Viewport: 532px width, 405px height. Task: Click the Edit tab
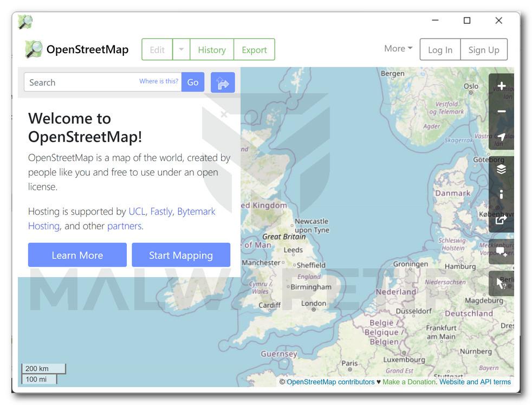click(x=157, y=49)
